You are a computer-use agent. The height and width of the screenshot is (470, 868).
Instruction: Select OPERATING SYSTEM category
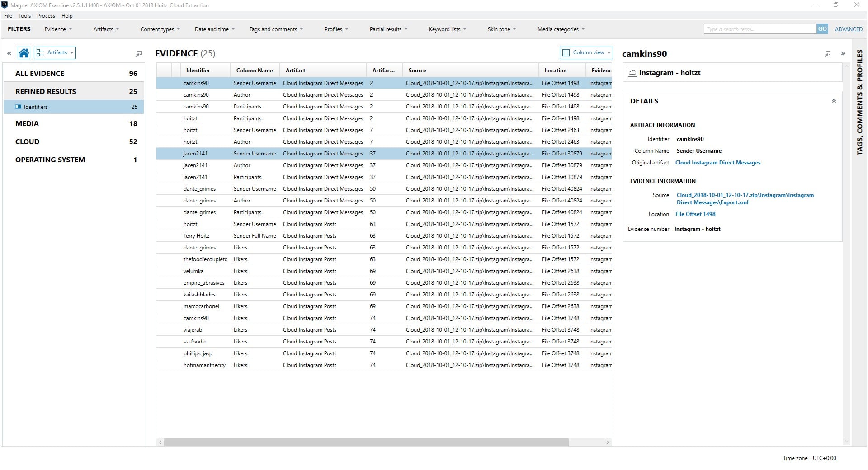coord(74,160)
